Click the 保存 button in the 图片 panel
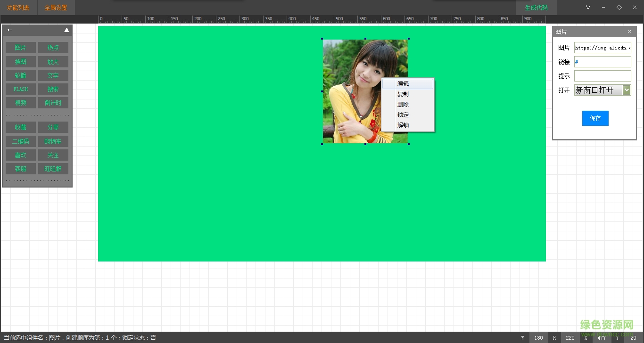 [595, 118]
